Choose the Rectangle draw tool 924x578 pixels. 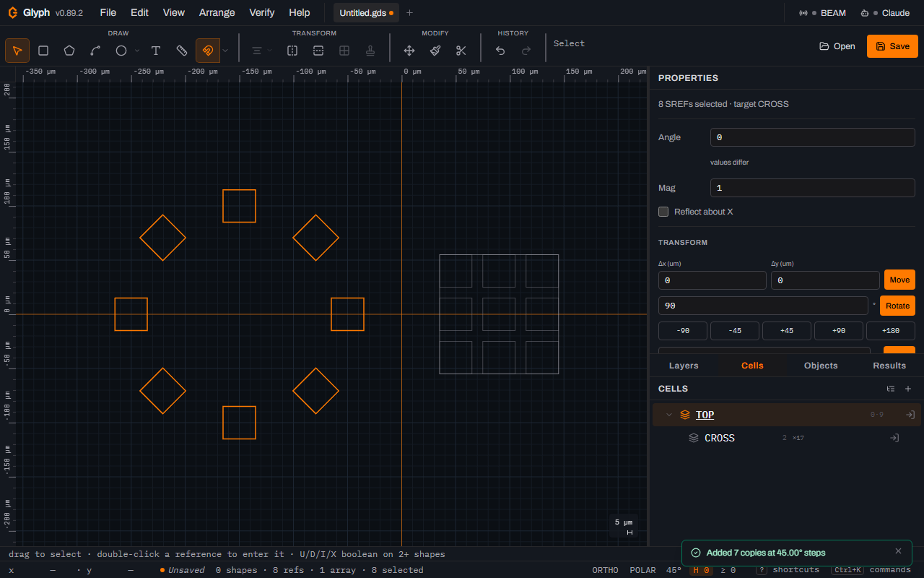click(43, 51)
